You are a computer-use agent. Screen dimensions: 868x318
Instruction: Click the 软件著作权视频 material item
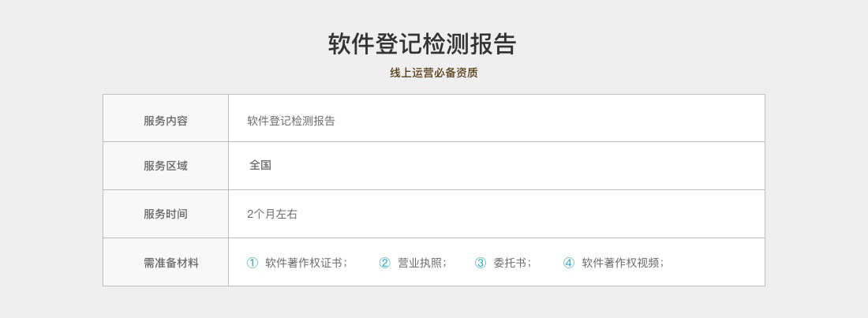point(622,263)
